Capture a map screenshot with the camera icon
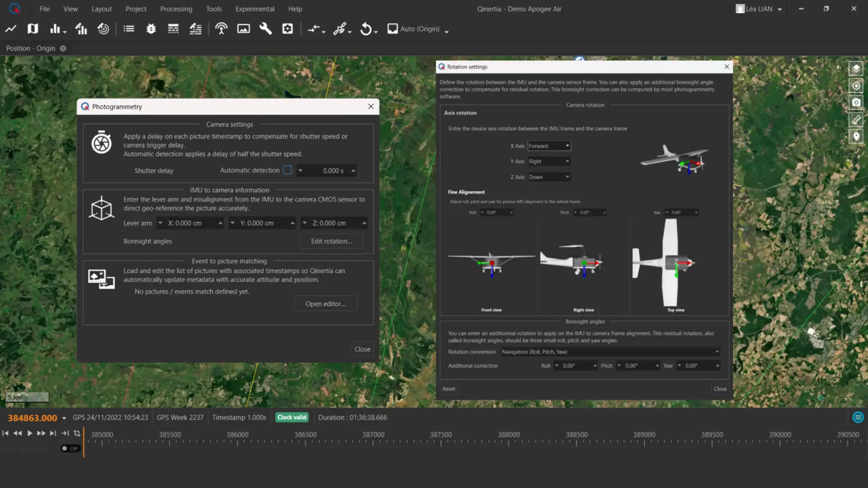Screen dimensions: 868x488 pyautogui.click(x=856, y=103)
